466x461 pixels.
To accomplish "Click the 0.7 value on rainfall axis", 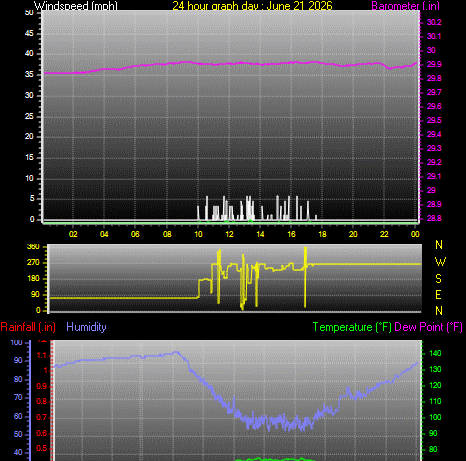I will pos(42,417).
